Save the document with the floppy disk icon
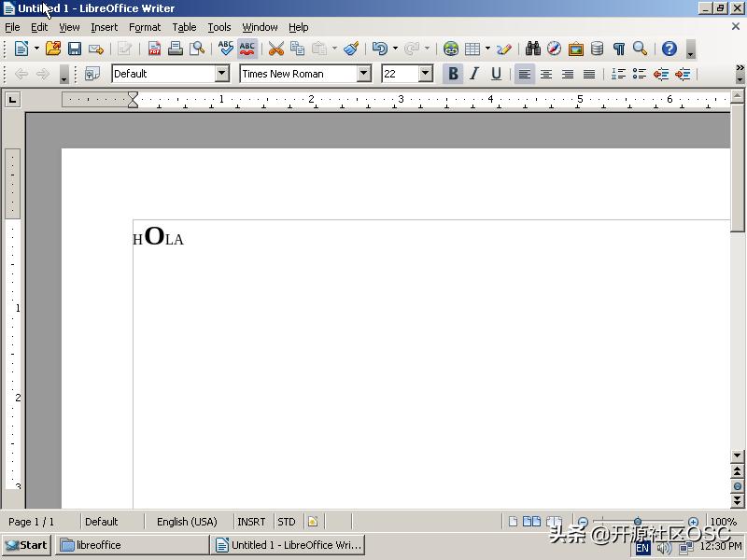Viewport: 747px width, 560px height. pyautogui.click(x=75, y=49)
